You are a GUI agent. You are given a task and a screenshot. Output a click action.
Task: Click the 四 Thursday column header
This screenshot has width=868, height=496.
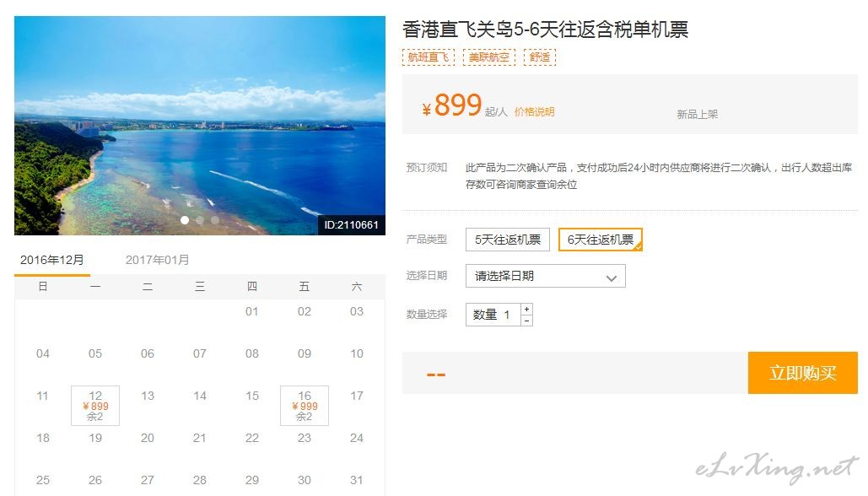click(252, 286)
